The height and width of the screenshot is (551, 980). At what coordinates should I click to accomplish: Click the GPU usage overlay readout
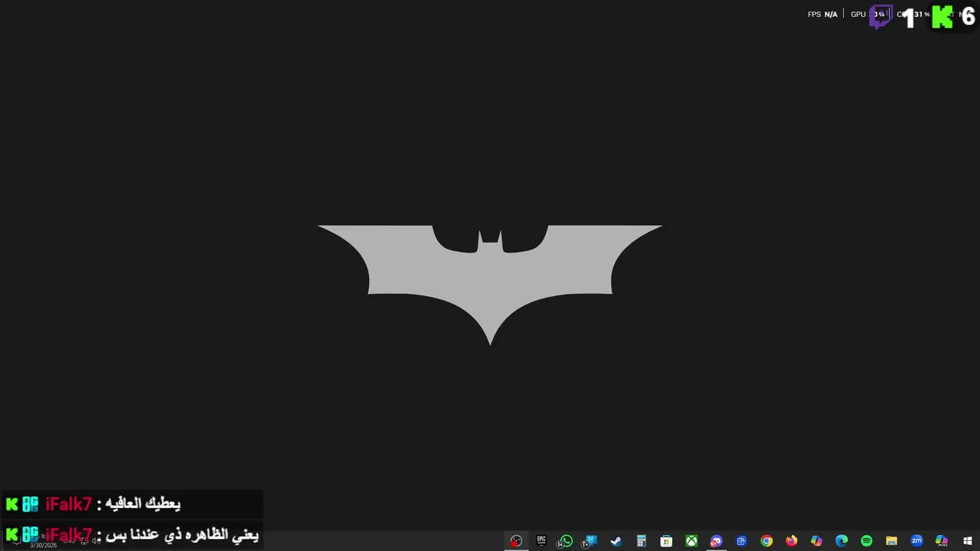(867, 15)
